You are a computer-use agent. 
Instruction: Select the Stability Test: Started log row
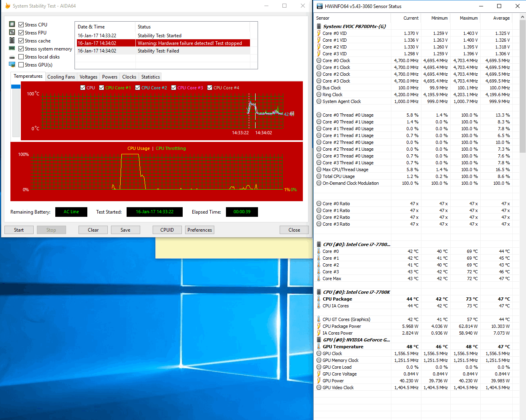click(x=163, y=36)
